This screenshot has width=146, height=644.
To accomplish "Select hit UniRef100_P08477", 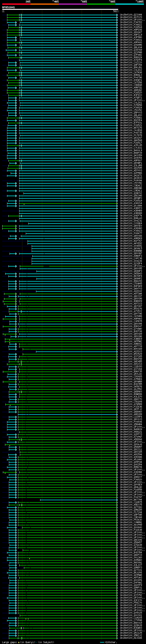I will coord(131,233).
